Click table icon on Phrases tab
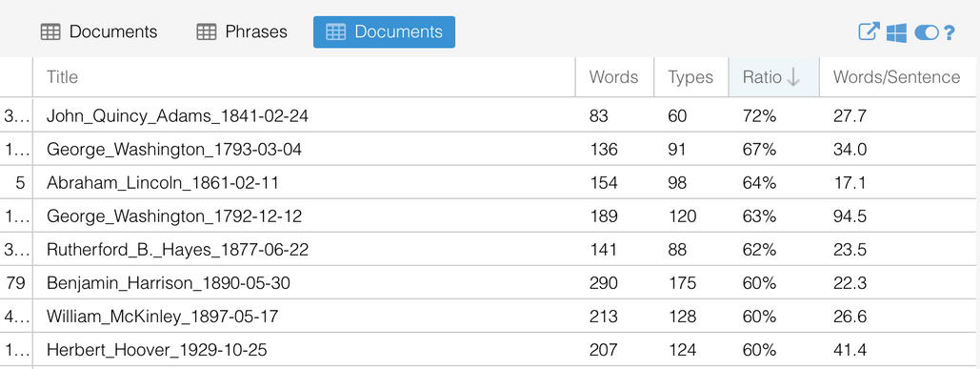 pos(207,31)
